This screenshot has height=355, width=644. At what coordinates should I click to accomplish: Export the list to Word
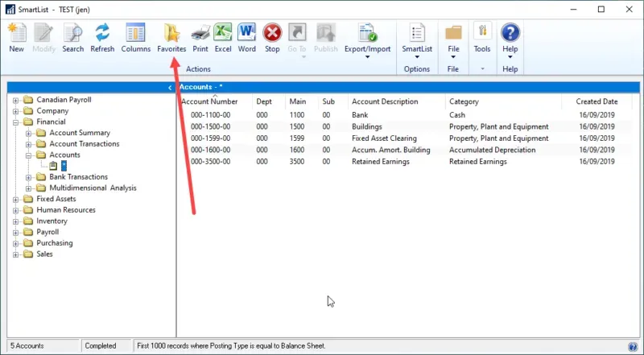(247, 38)
